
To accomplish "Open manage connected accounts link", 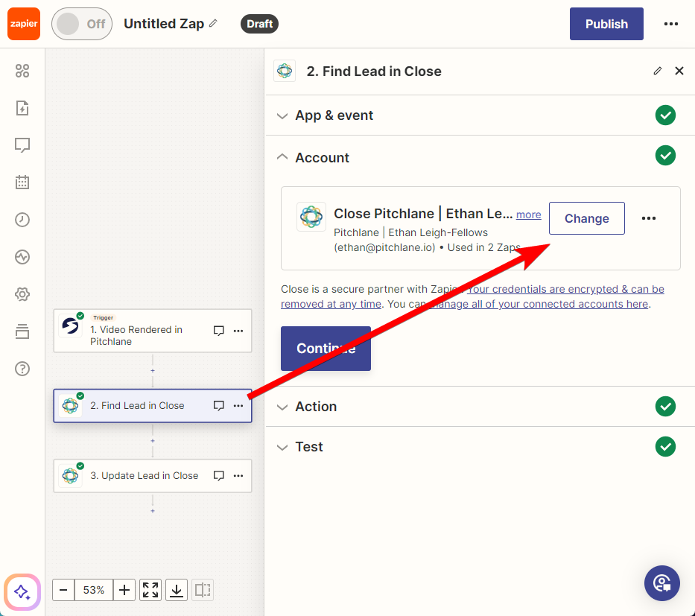I will 539,304.
